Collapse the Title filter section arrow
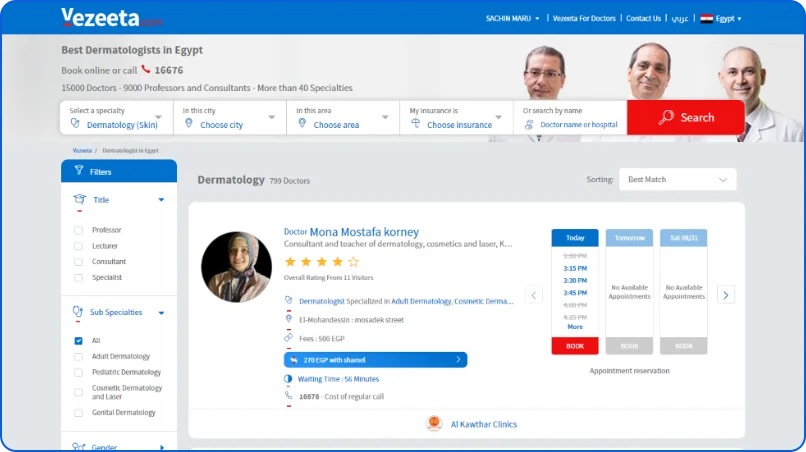 coord(161,200)
